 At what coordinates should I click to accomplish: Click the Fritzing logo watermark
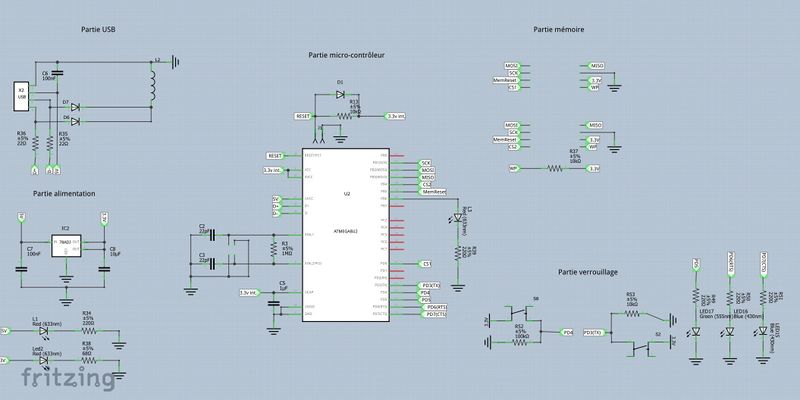(58, 377)
